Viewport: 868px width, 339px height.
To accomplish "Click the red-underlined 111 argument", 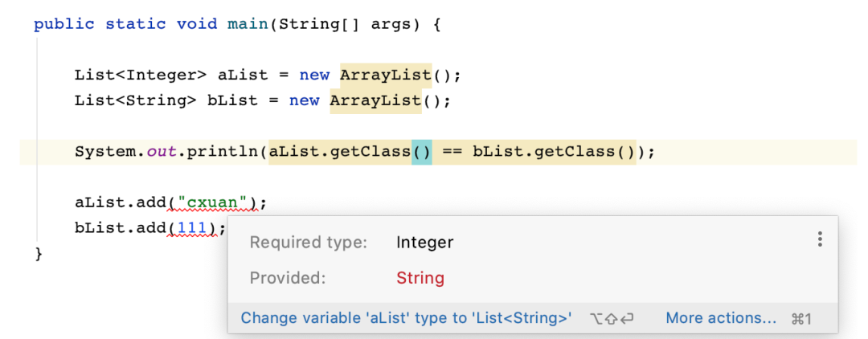I will click(x=192, y=228).
